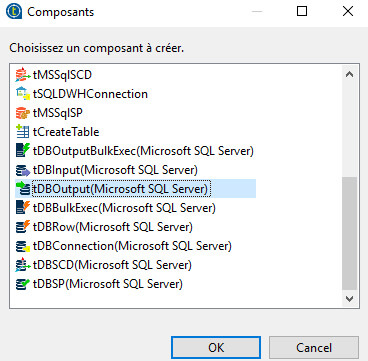The height and width of the screenshot is (361, 368).
Task: Confirm selection with OK button
Action: pyautogui.click(x=216, y=348)
